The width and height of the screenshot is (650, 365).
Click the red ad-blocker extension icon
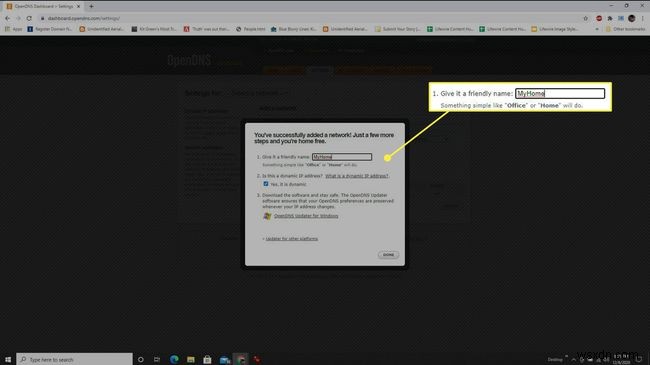[x=599, y=18]
